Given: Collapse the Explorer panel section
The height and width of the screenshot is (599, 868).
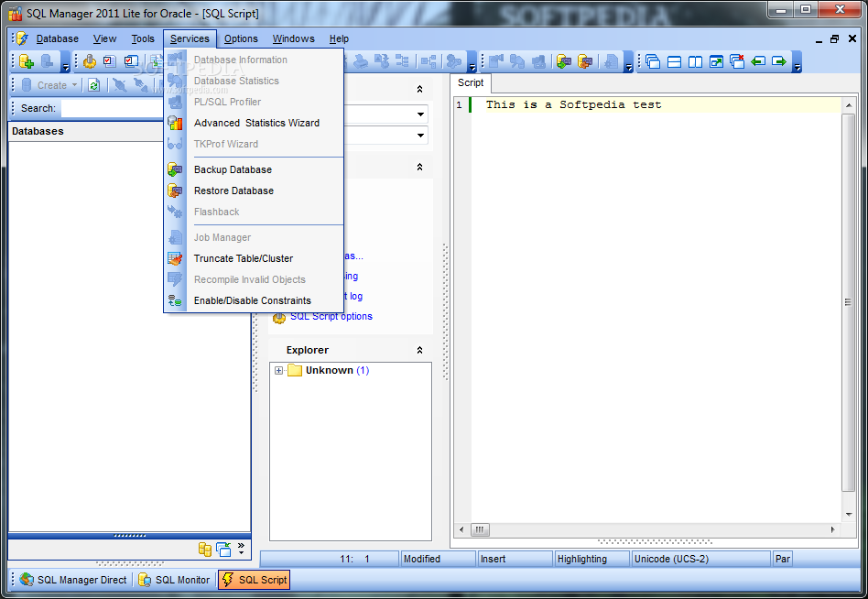Looking at the screenshot, I should pyautogui.click(x=419, y=350).
